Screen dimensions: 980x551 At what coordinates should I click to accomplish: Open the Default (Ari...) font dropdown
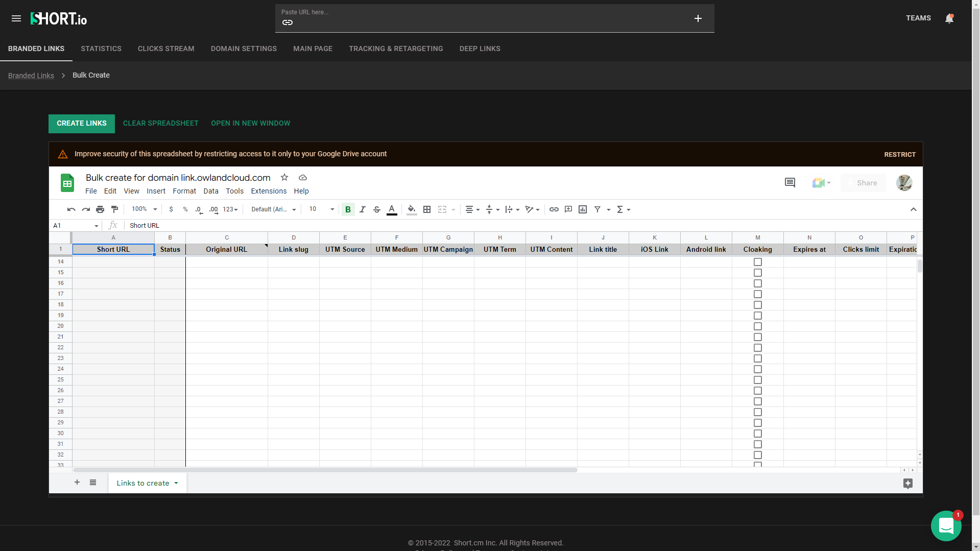273,209
